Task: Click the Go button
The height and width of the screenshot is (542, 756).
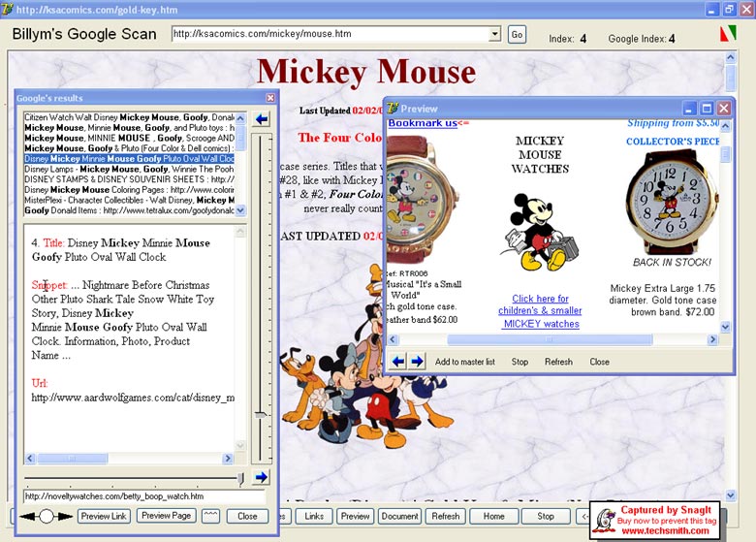Action: (517, 34)
